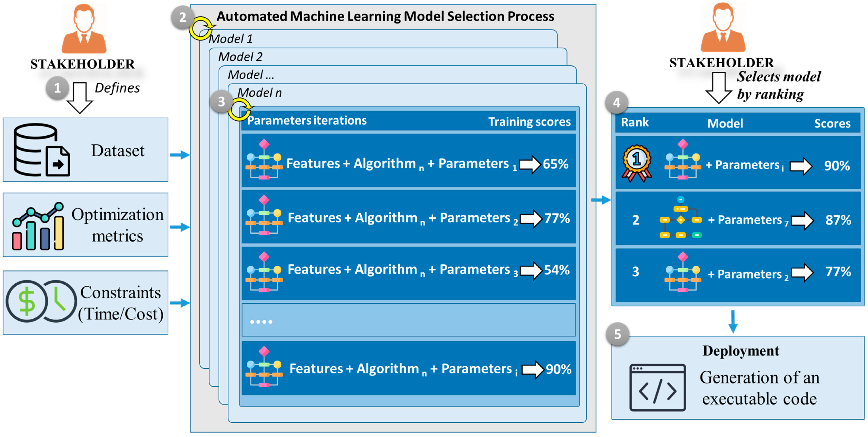Click the light blue ellipsis row

click(x=408, y=320)
